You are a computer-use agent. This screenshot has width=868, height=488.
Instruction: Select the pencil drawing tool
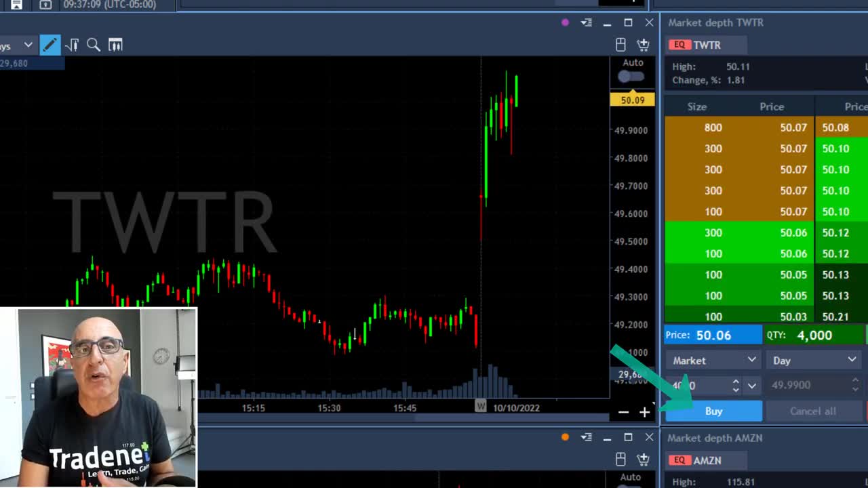click(x=50, y=45)
